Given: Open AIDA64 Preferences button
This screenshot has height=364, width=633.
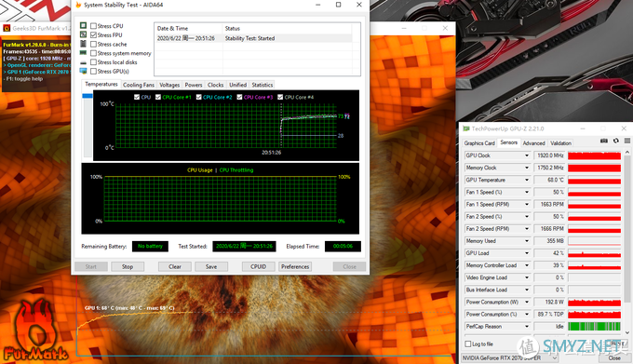Looking at the screenshot, I should pos(295,267).
